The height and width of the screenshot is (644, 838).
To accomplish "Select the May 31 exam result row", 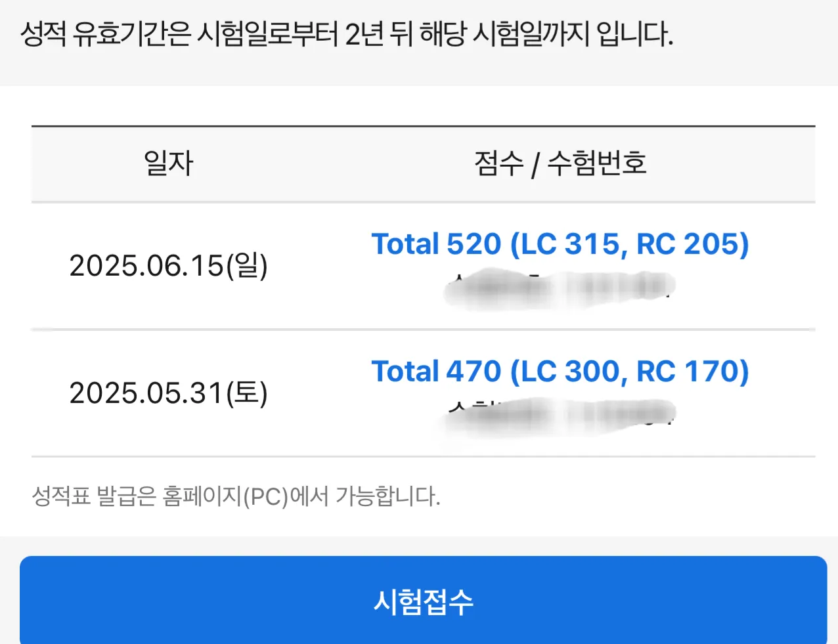I will [x=419, y=395].
